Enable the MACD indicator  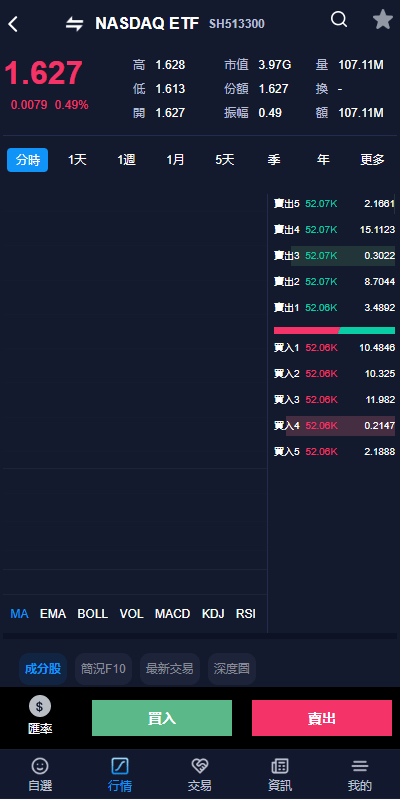click(x=172, y=614)
